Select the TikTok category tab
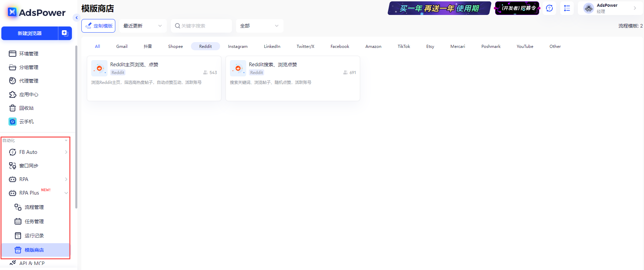 pos(404,46)
